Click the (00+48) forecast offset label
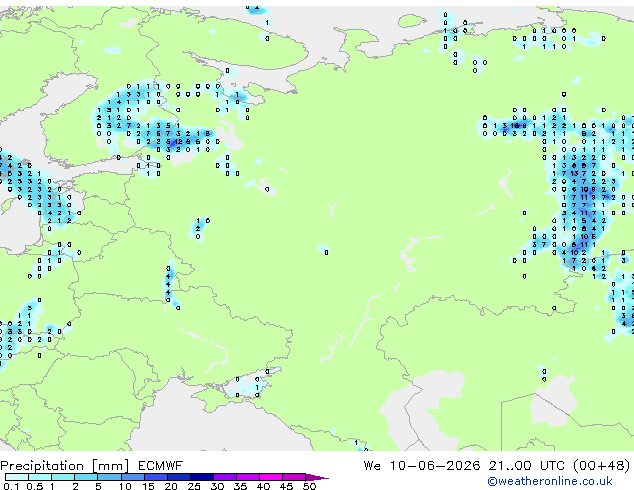 tap(602, 466)
